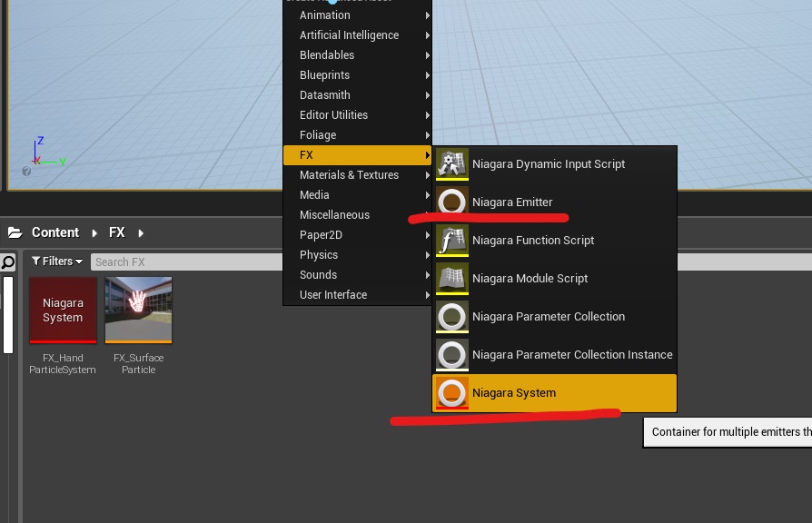Viewport: 812px width, 523px height.
Task: Open the Sounds submenu
Action: [357, 275]
